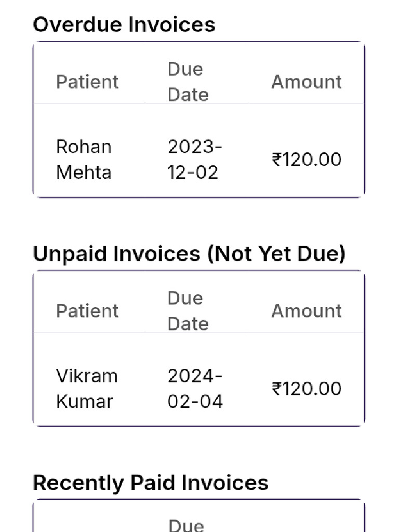
Task: Click Due Date header in Overdue Invoices
Action: point(188,82)
